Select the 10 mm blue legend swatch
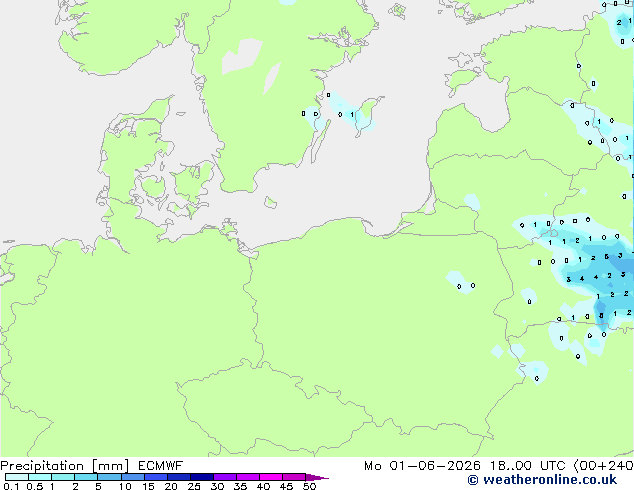The image size is (634, 490). click(133, 477)
